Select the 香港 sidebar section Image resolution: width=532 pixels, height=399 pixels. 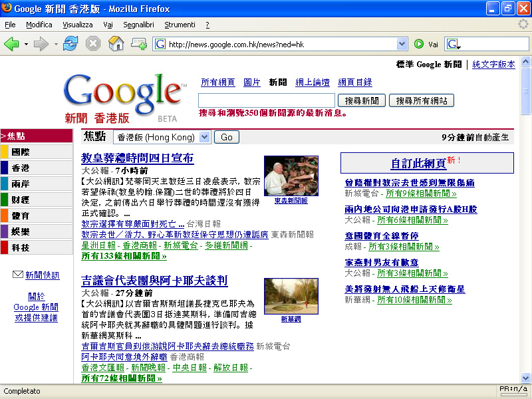pyautogui.click(x=37, y=168)
